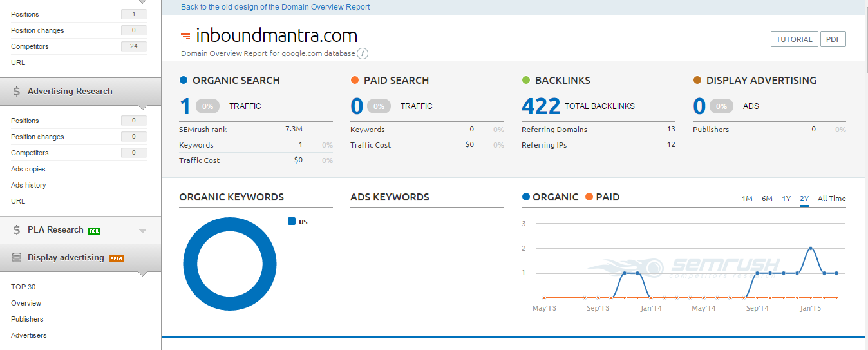
Task: Toggle the US legend item for organic keywords
Action: pos(297,222)
